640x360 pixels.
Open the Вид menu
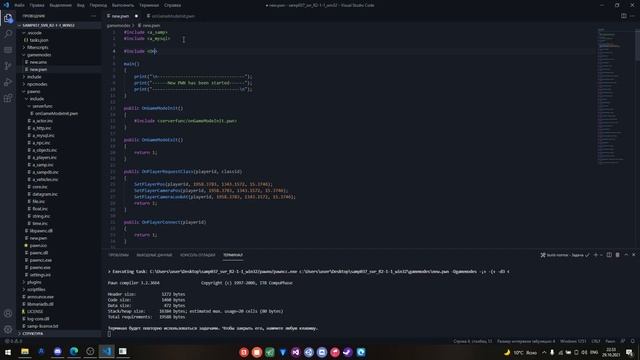81,5
